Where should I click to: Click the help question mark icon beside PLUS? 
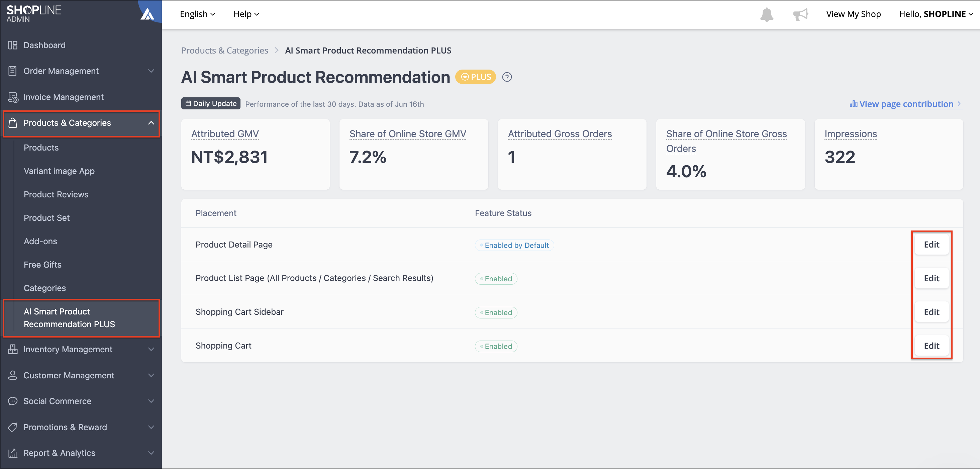pos(507,77)
